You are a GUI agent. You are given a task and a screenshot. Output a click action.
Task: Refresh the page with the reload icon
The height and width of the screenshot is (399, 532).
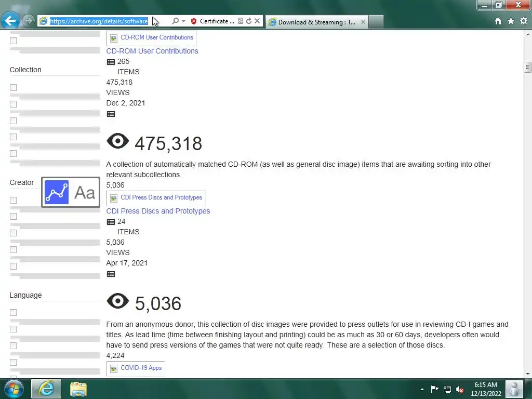pyautogui.click(x=249, y=21)
